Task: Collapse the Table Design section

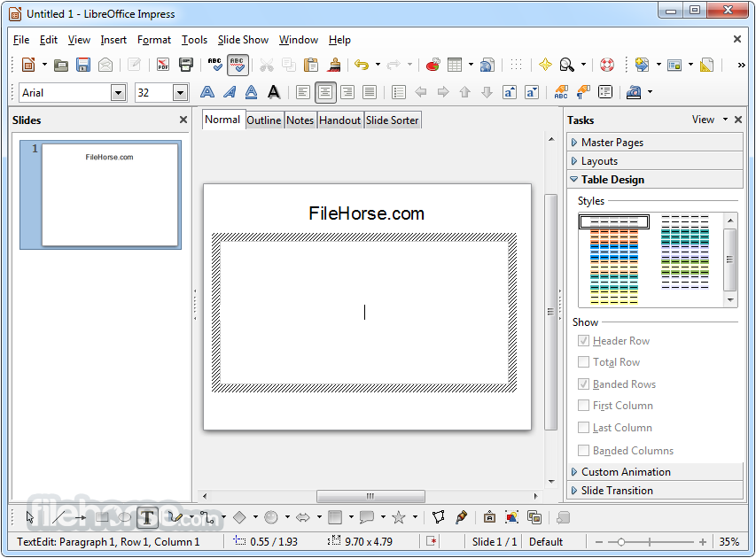Action: tap(655, 179)
